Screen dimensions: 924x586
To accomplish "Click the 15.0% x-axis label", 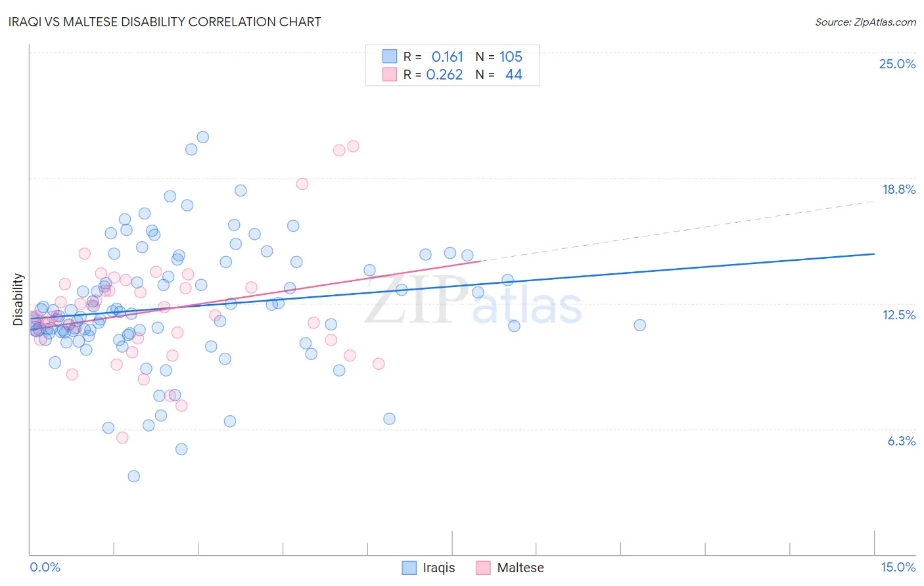I will pos(898,567).
